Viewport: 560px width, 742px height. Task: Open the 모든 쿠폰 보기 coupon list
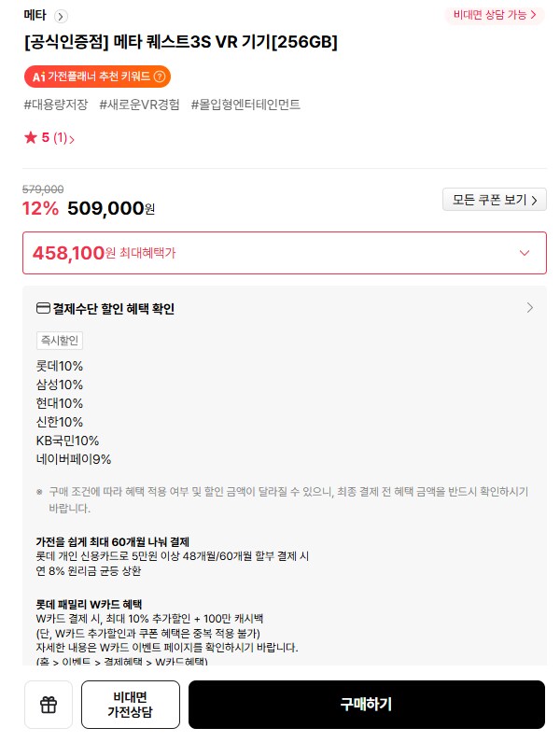pos(494,200)
